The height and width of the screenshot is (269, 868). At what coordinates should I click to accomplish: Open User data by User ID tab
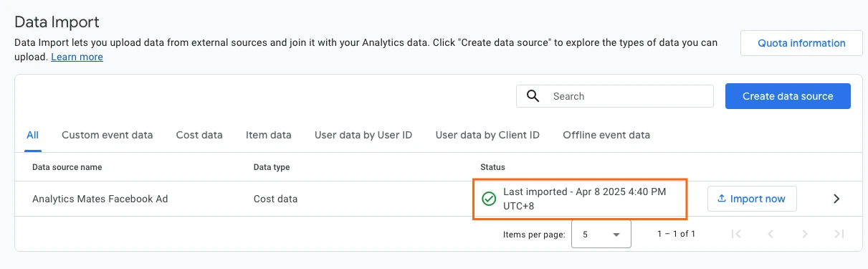[363, 135]
